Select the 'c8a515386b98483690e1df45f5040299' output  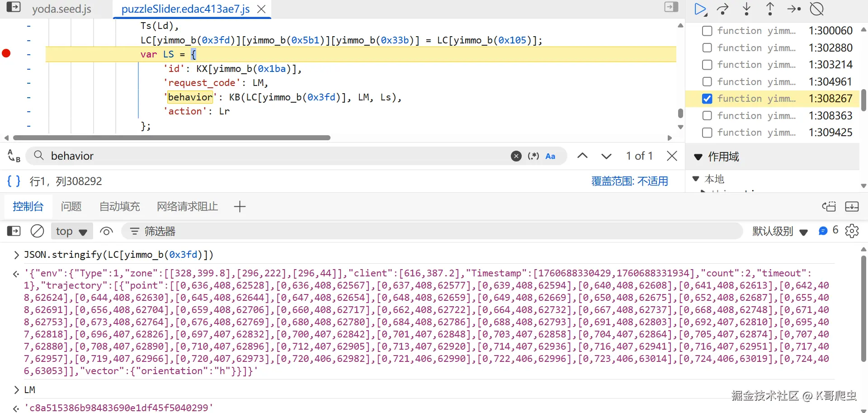(118, 408)
